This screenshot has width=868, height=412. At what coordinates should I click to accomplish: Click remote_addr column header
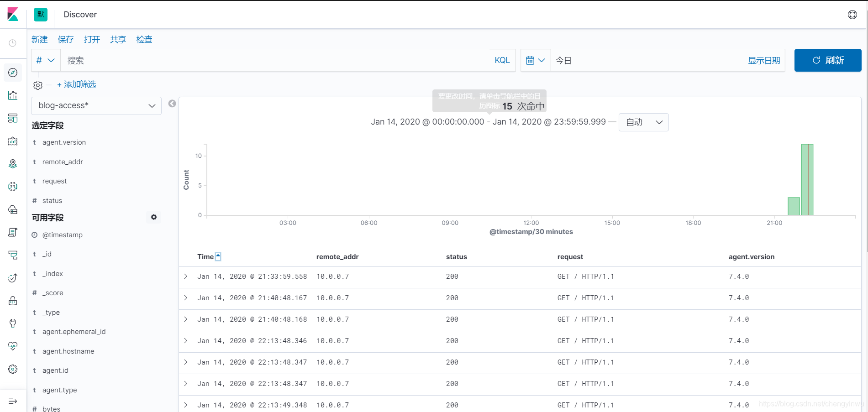point(337,257)
